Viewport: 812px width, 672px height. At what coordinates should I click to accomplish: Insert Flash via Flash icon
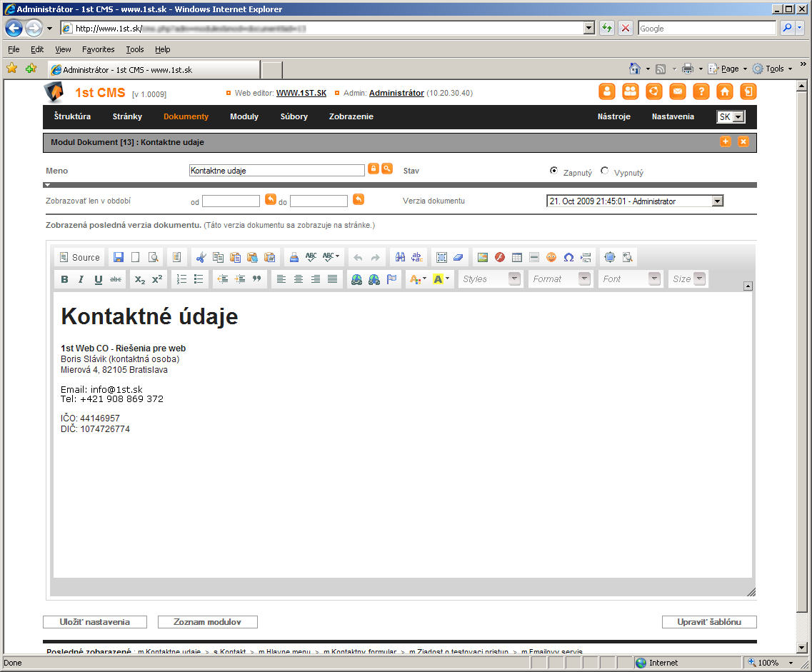[500, 257]
